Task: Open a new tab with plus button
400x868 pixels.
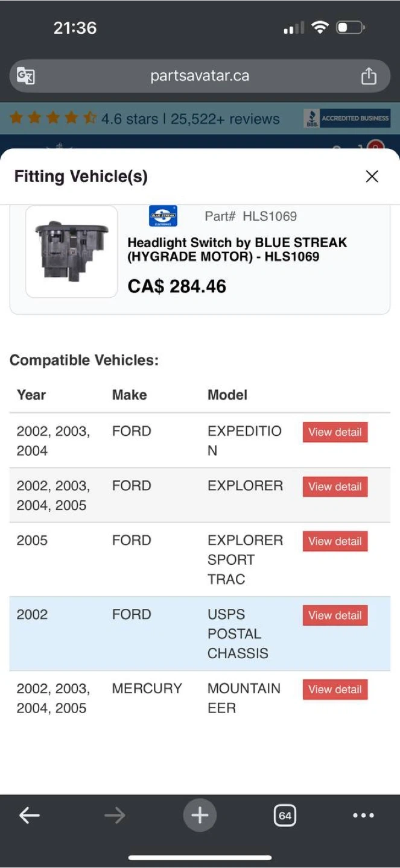Action: [x=200, y=816]
